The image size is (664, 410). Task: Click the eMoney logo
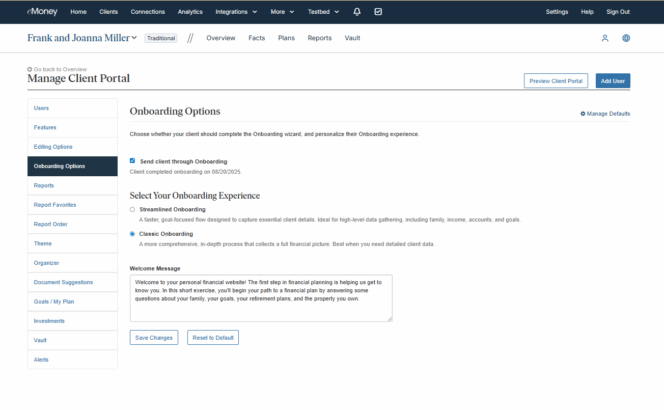[x=42, y=11]
